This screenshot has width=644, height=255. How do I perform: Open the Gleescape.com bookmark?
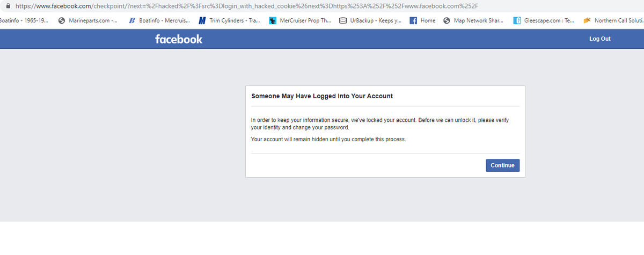(544, 21)
